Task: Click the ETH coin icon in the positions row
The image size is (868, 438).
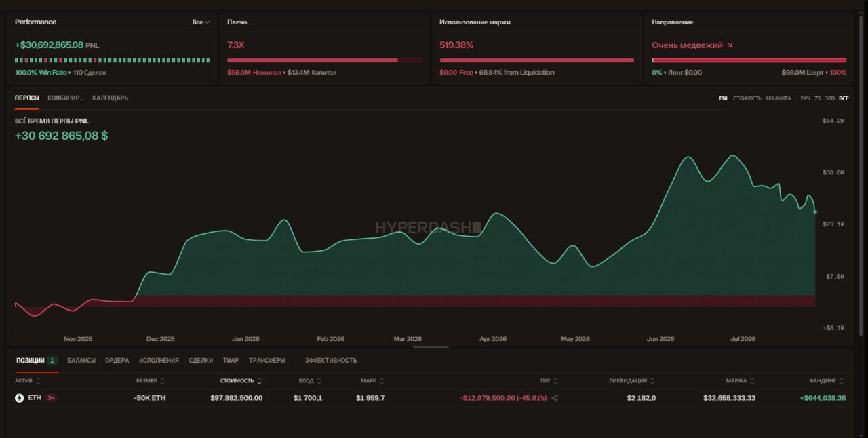Action: pyautogui.click(x=19, y=398)
